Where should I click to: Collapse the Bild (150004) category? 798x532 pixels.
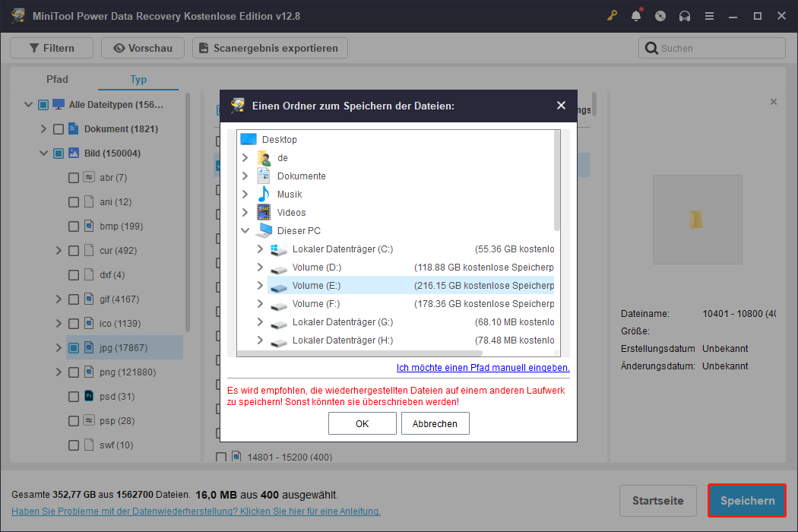point(43,153)
